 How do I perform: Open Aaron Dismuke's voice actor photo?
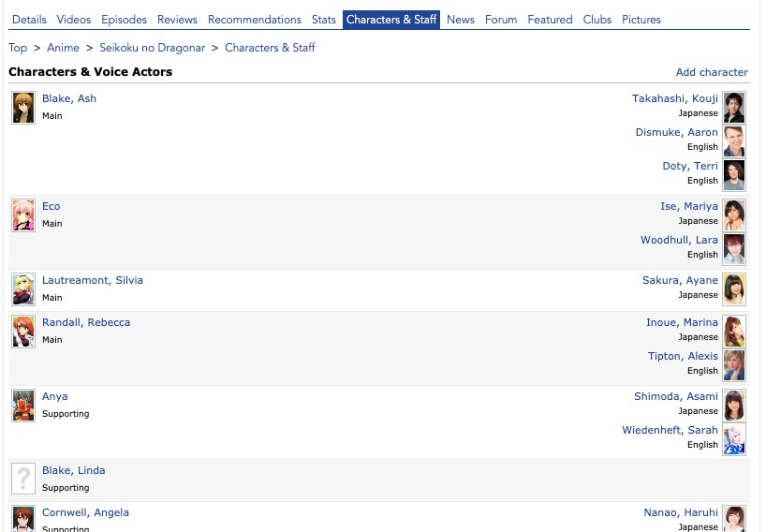click(x=734, y=141)
